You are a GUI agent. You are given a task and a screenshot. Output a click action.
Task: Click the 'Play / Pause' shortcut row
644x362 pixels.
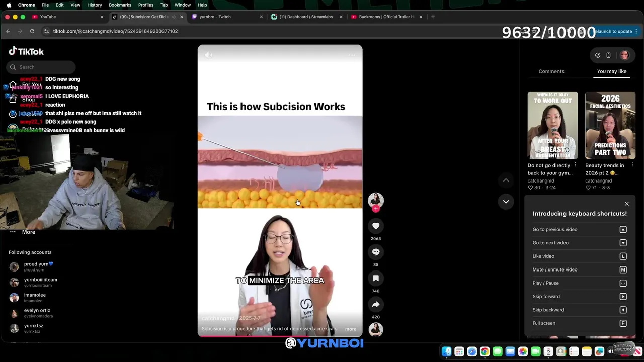(x=580, y=283)
